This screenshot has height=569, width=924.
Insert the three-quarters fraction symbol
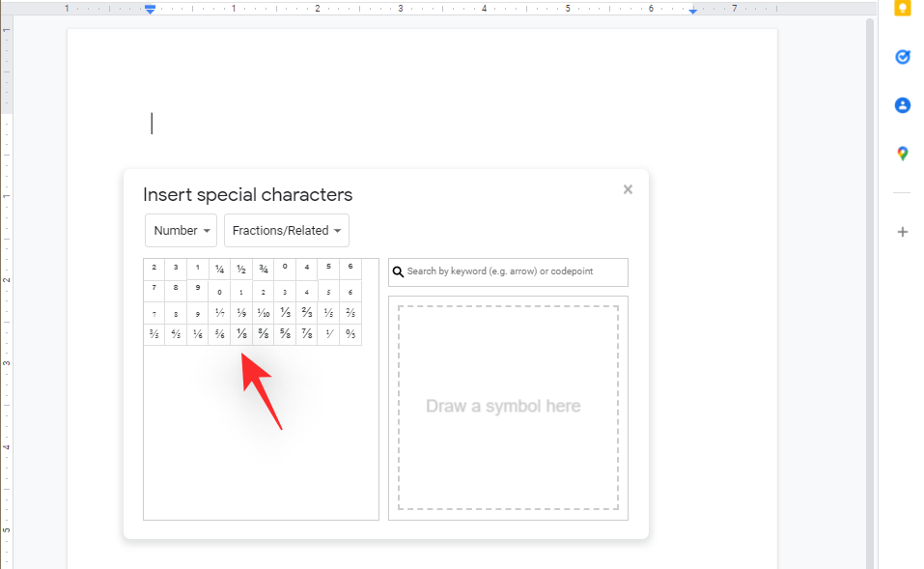[x=264, y=270]
